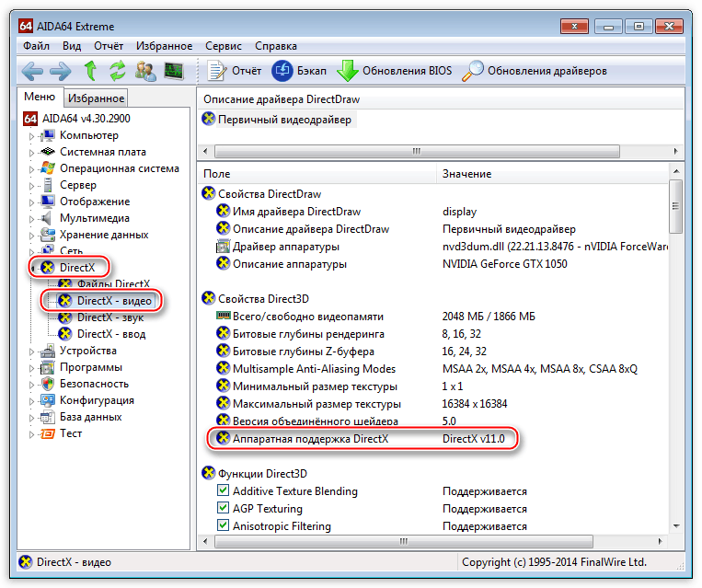
Task: Click the top pane horizontal scrollbar thumb
Action: coord(417,151)
